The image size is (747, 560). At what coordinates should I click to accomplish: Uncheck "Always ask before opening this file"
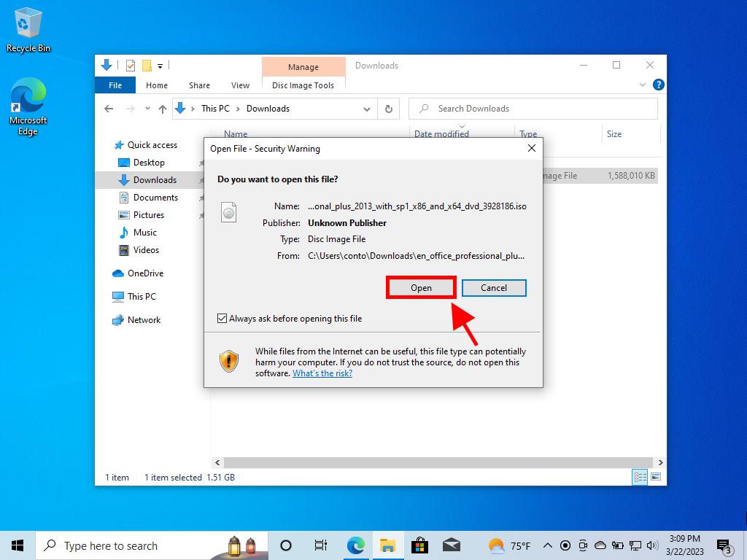click(x=222, y=318)
